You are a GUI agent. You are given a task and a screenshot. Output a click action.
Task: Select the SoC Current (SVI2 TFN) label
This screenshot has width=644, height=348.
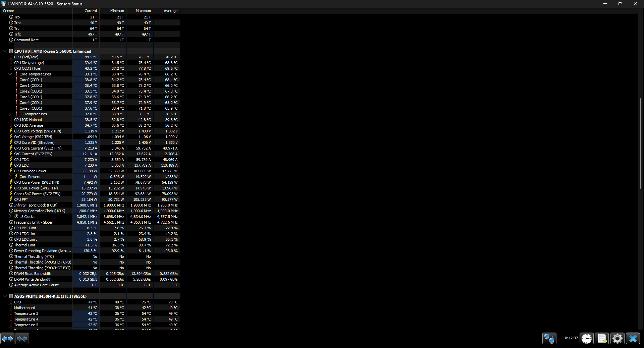point(33,154)
